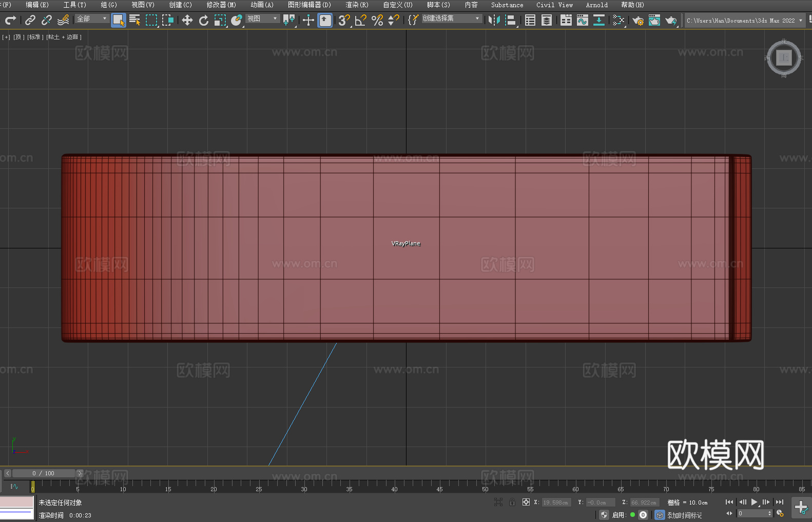Viewport: 812px width, 522px height.
Task: Open Select by Name list
Action: coord(135,20)
